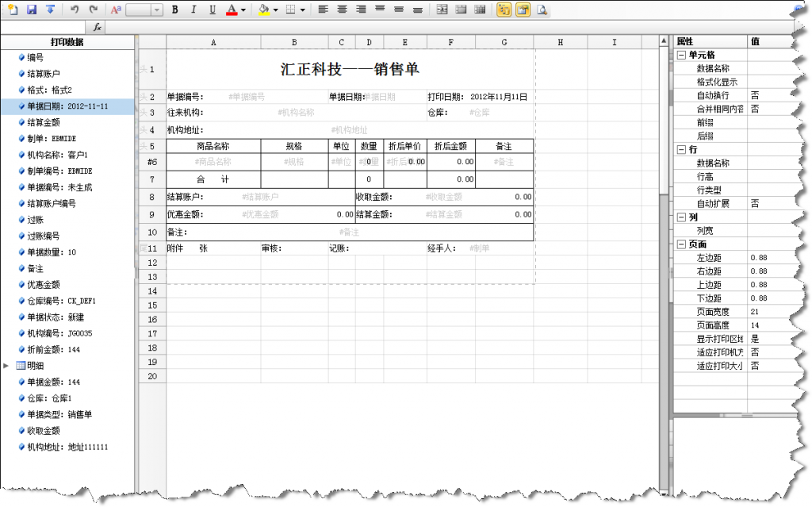Align text to vertical middle
Viewport: 812px width, 507px height.
point(399,10)
